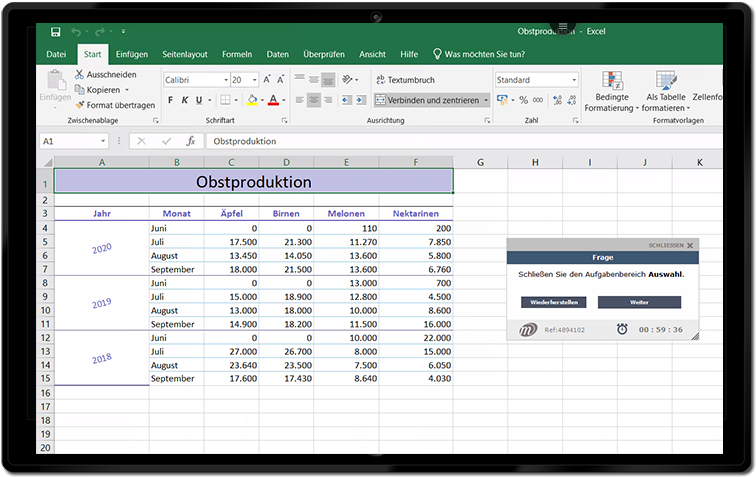Click the save icon in title bar
Screen dimensions: 756x477
pyautogui.click(x=55, y=32)
